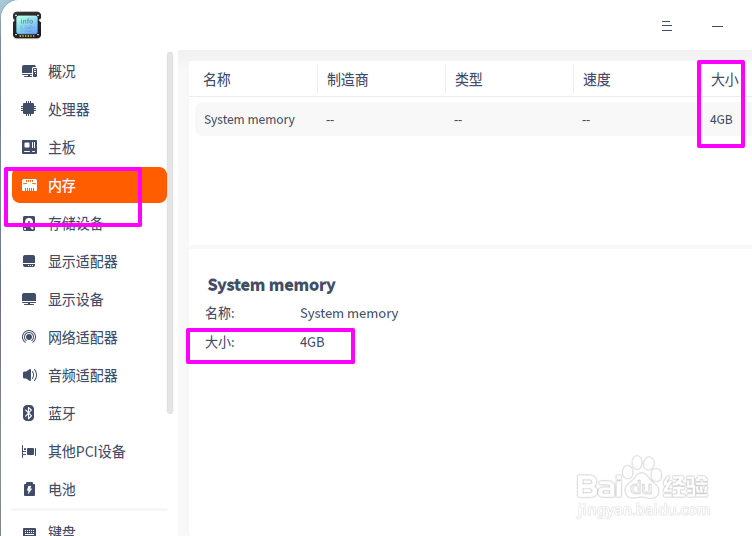The height and width of the screenshot is (536, 752).
Task: Open the 蓝牙 Bluetooth icon
Action: pos(29,413)
